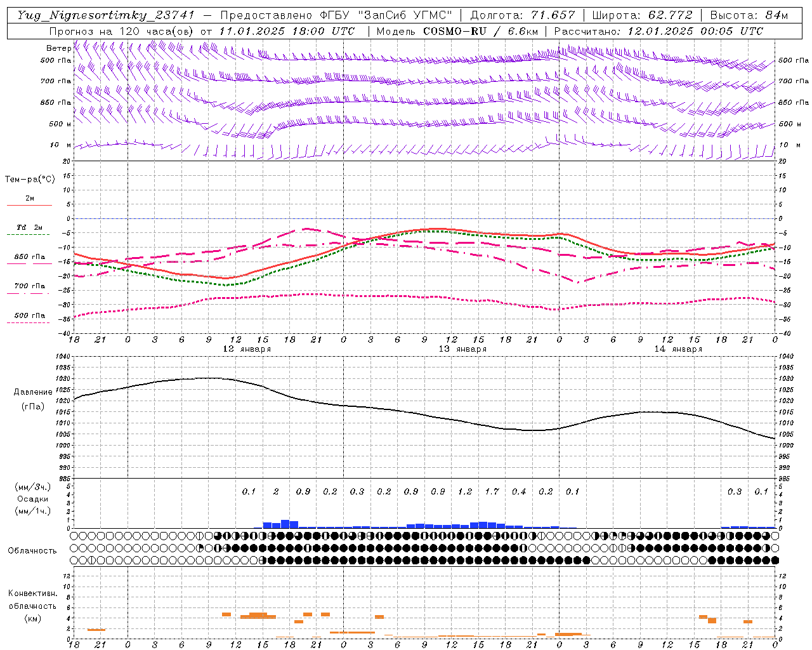
Task: Click the Td 2м dew point legend entry
Action: coord(29,227)
